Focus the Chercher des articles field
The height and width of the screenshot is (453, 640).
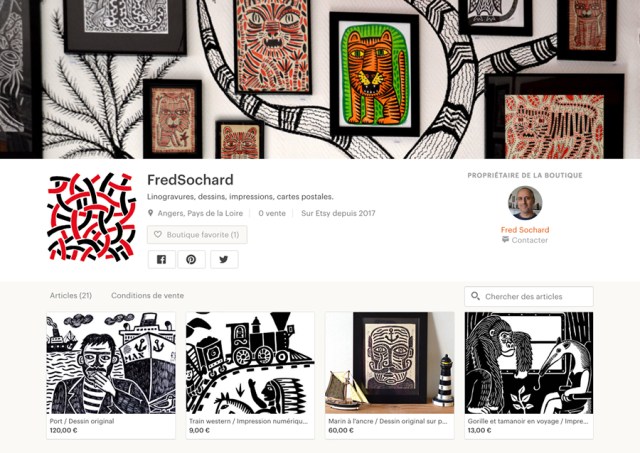pyautogui.click(x=529, y=296)
